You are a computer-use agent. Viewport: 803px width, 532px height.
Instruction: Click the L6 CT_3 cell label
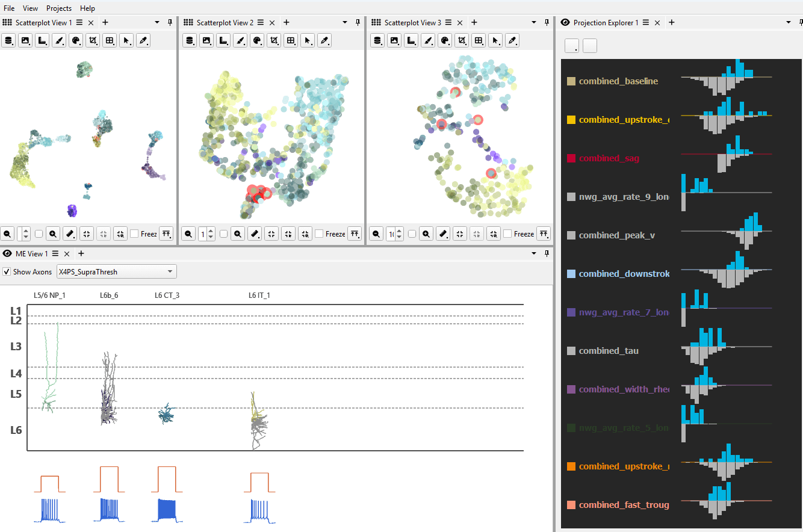point(167,295)
